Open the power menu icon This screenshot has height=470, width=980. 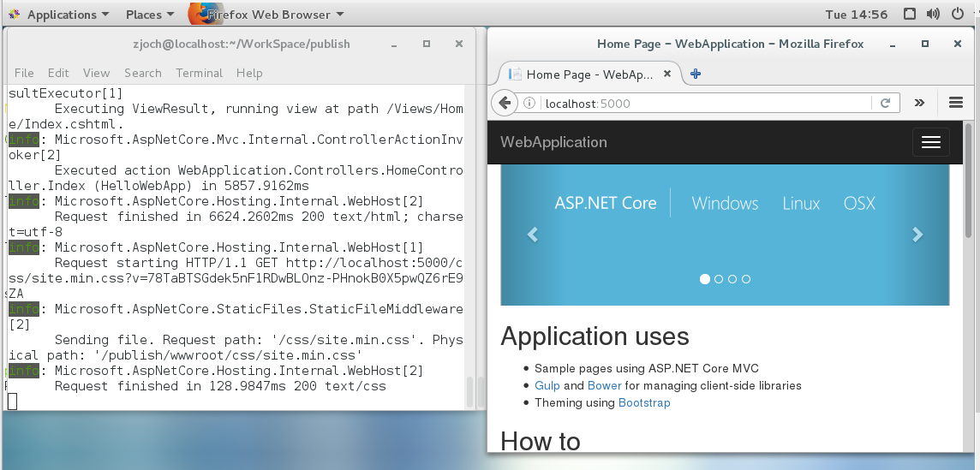[x=958, y=14]
